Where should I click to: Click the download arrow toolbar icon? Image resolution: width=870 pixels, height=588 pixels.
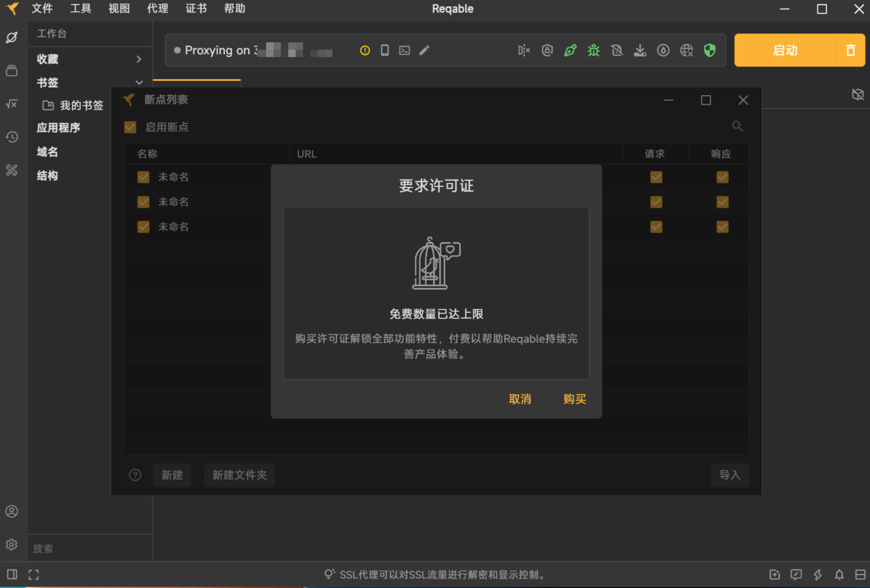tap(640, 50)
